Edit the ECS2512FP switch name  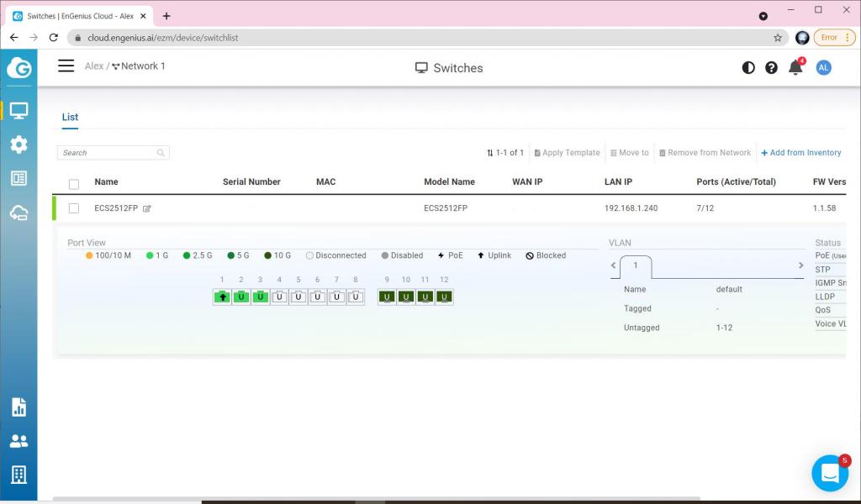146,208
